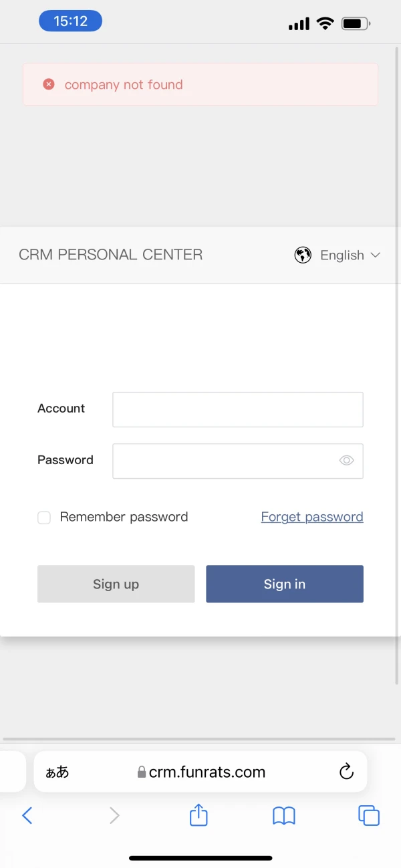Open the reader format menu in the address bar
The height and width of the screenshot is (868, 401).
[57, 772]
